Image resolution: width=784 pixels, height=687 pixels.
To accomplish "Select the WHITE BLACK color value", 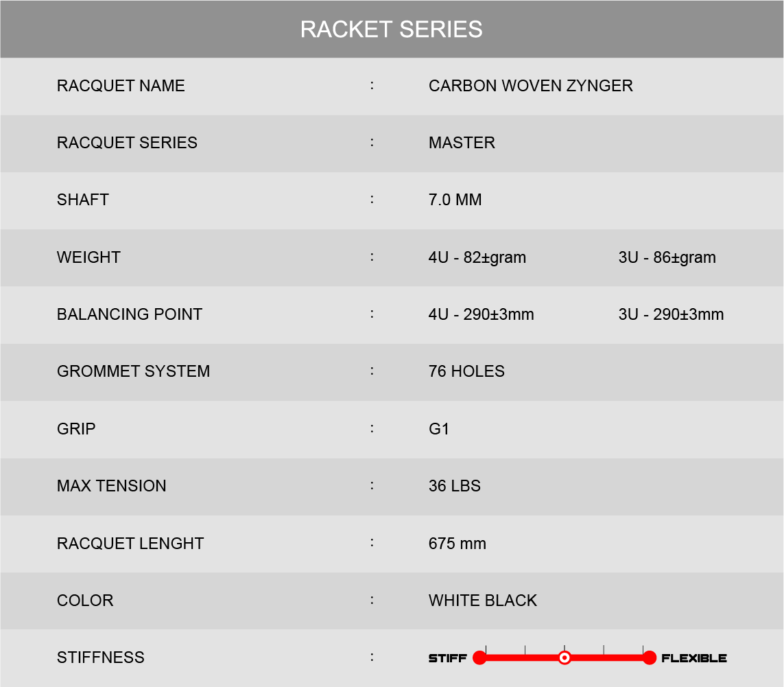I will 482,601.
